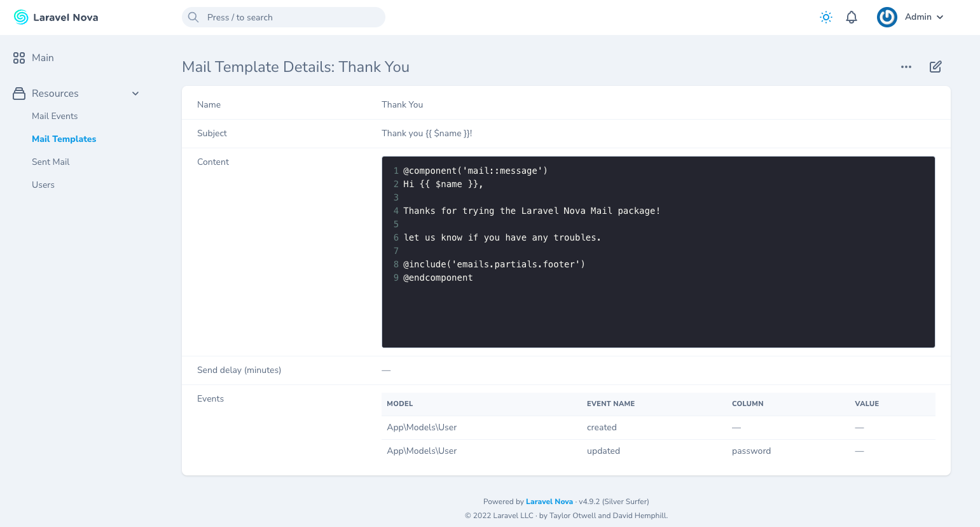Screen dimensions: 980x527
Task: Click the page title Mail Template Details
Action: [x=296, y=67]
